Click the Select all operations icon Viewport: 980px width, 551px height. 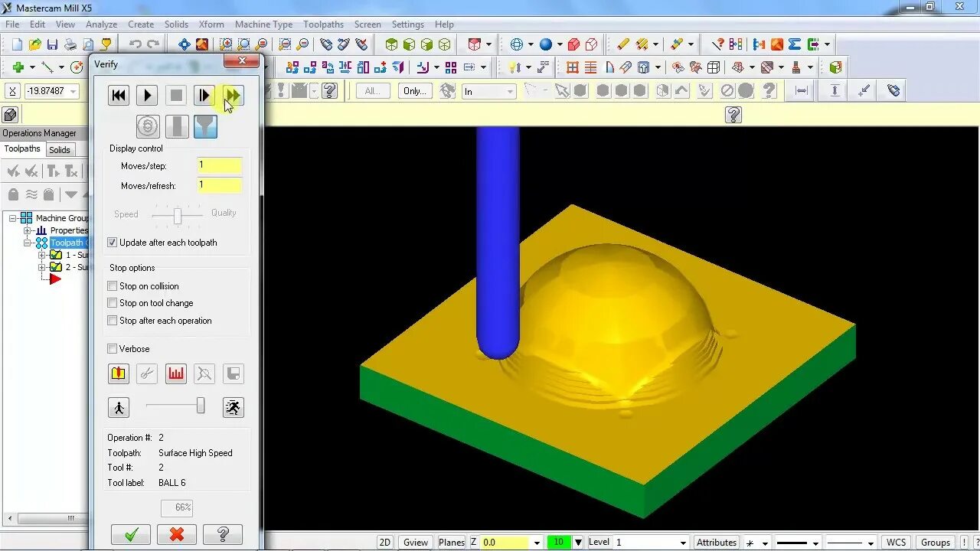(13, 171)
